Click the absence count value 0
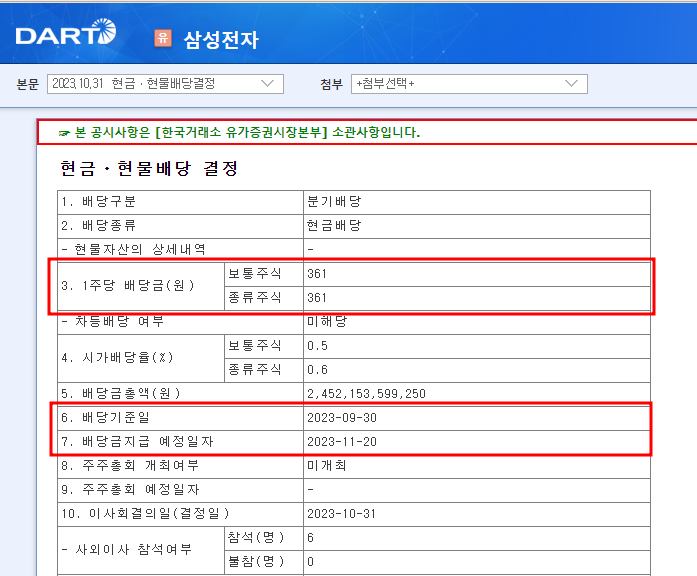Viewport: 697px width, 576px height. [x=310, y=562]
